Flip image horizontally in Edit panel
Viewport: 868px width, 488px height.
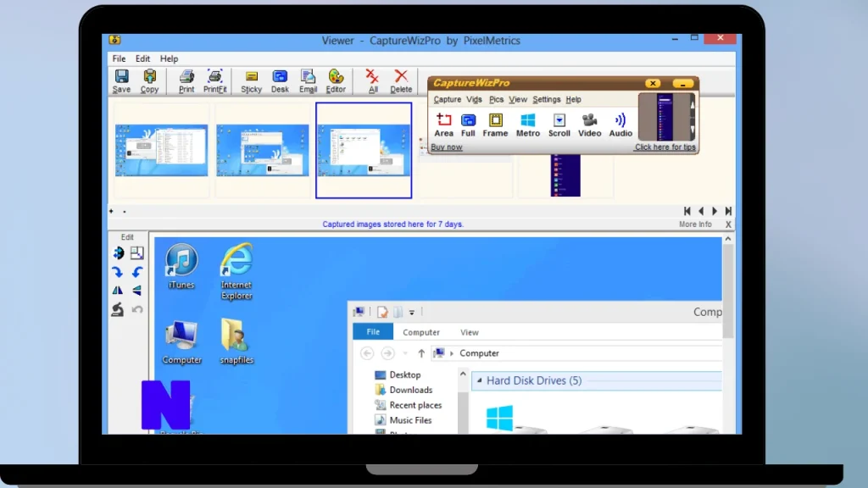point(117,290)
